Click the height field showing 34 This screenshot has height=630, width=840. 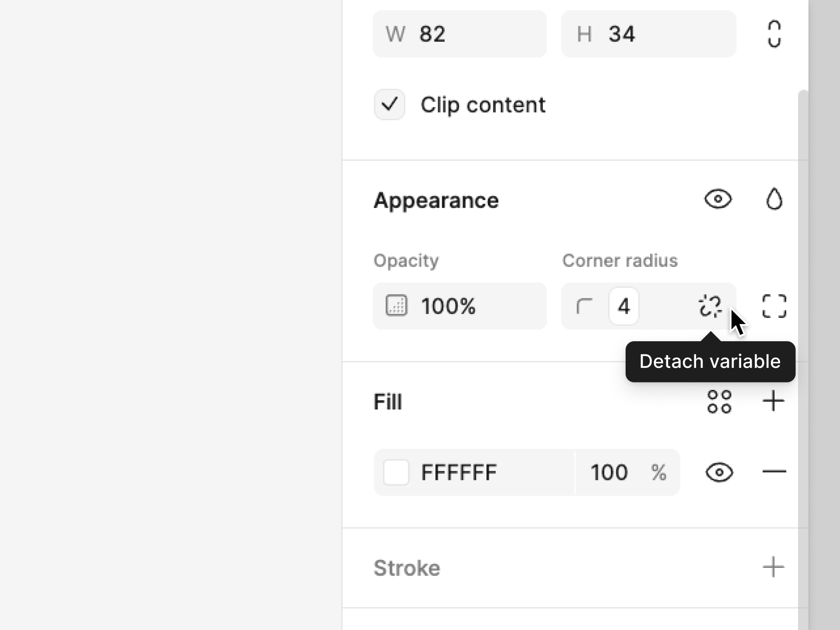tap(648, 34)
